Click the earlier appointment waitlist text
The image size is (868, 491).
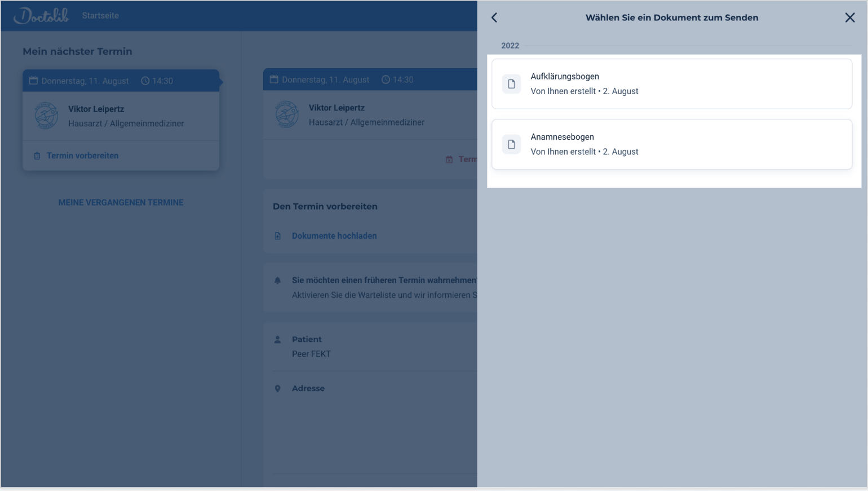click(383, 280)
